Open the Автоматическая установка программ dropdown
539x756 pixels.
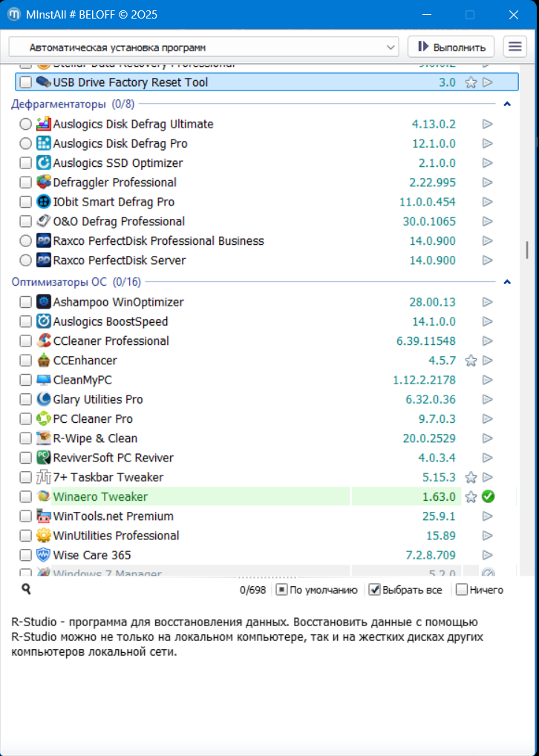click(204, 47)
